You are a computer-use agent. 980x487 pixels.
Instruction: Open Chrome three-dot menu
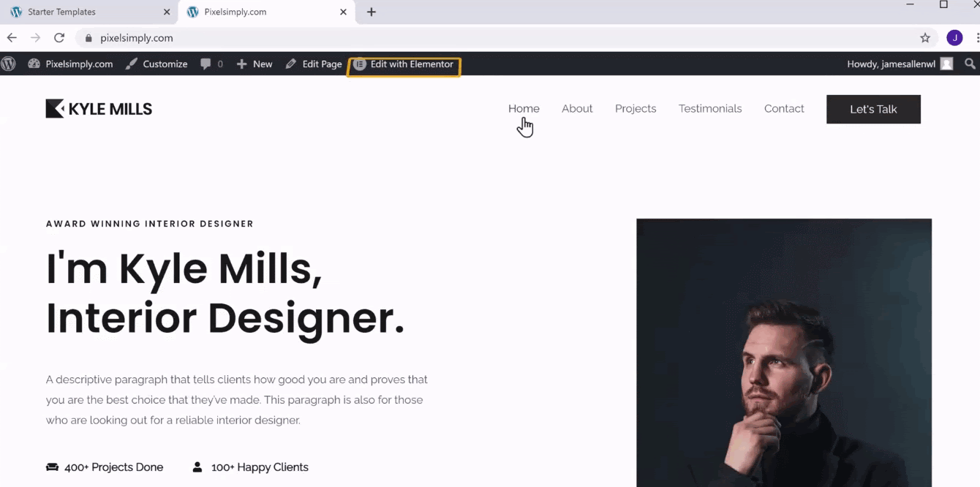click(976, 38)
